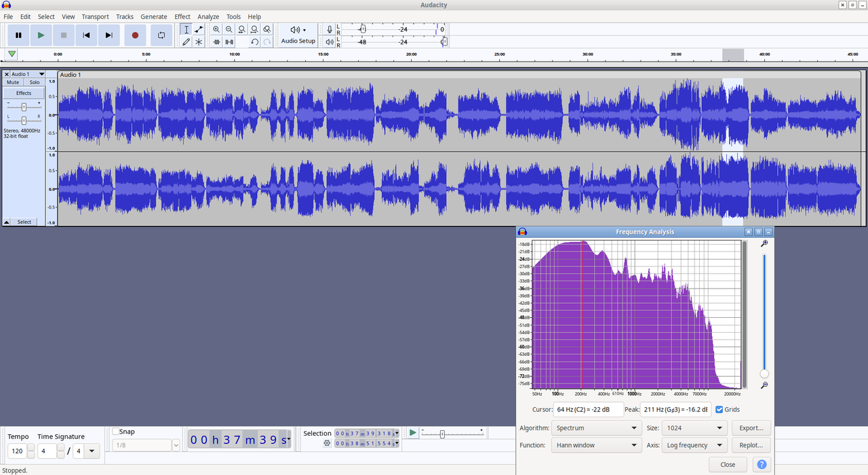Screen dimensions: 868x475
Task: Enable the Snap checkbox
Action: (116, 432)
